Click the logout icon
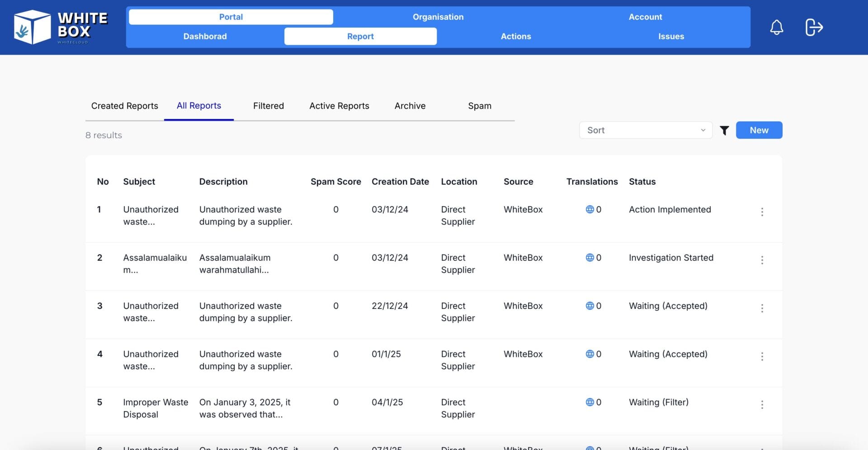 814,27
